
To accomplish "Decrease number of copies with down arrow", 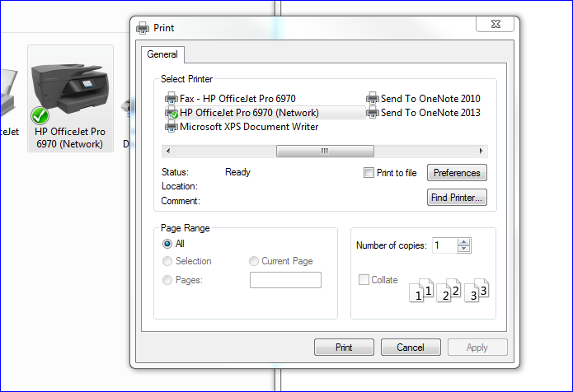I will click(463, 249).
